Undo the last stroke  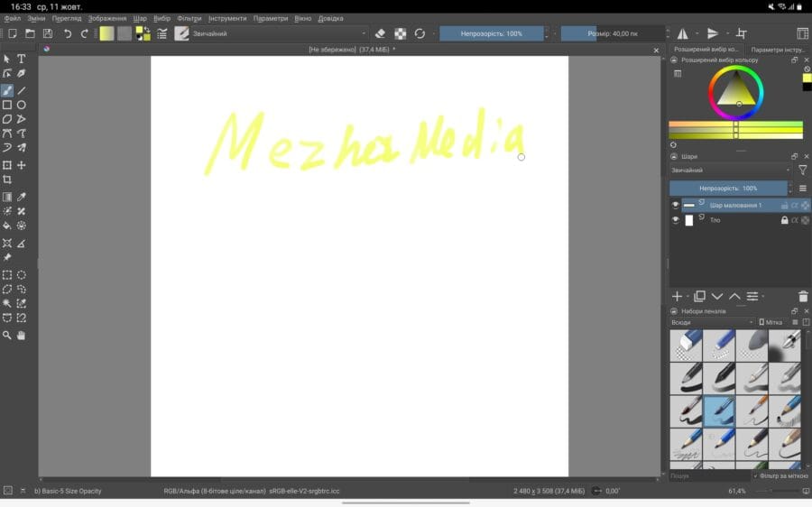pos(68,33)
